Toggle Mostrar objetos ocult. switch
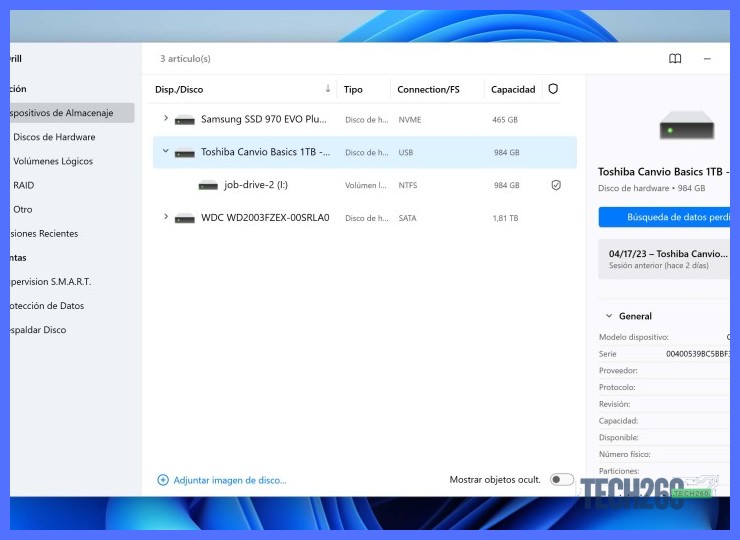 [562, 480]
